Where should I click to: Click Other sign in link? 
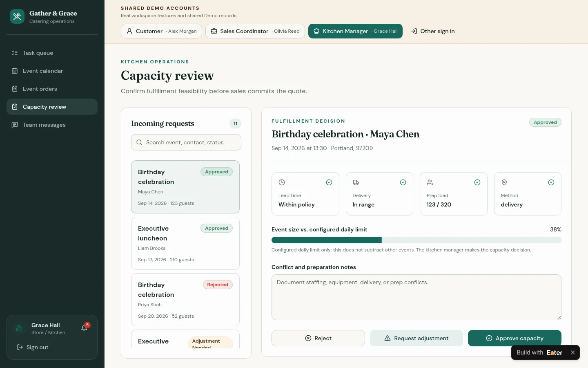(x=433, y=31)
